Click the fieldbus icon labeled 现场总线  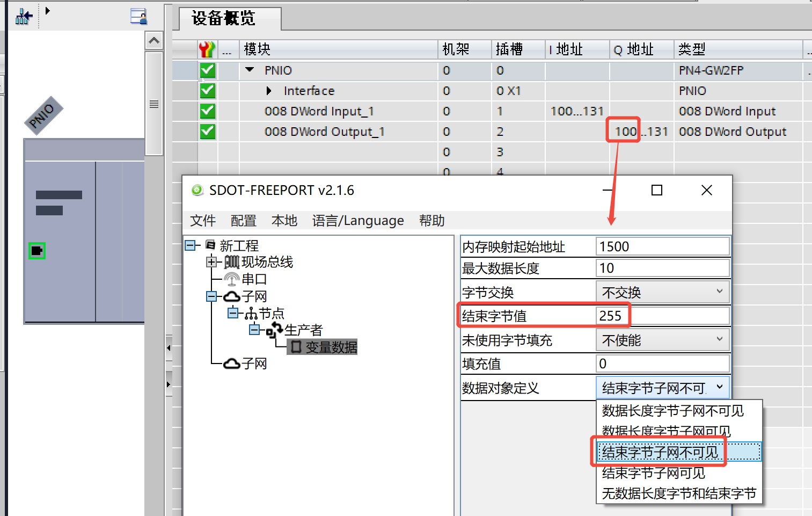point(231,262)
